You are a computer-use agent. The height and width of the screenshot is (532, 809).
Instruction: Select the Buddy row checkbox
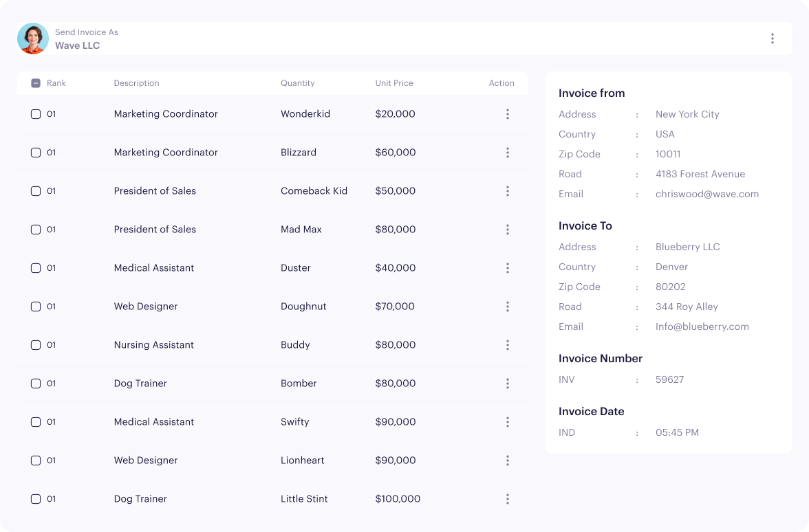[x=36, y=345]
